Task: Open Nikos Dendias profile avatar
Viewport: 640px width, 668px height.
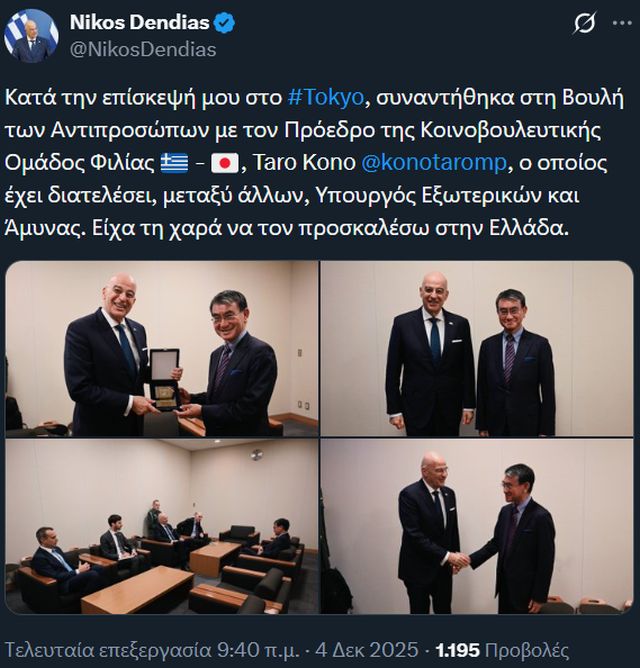Action: 31,36
